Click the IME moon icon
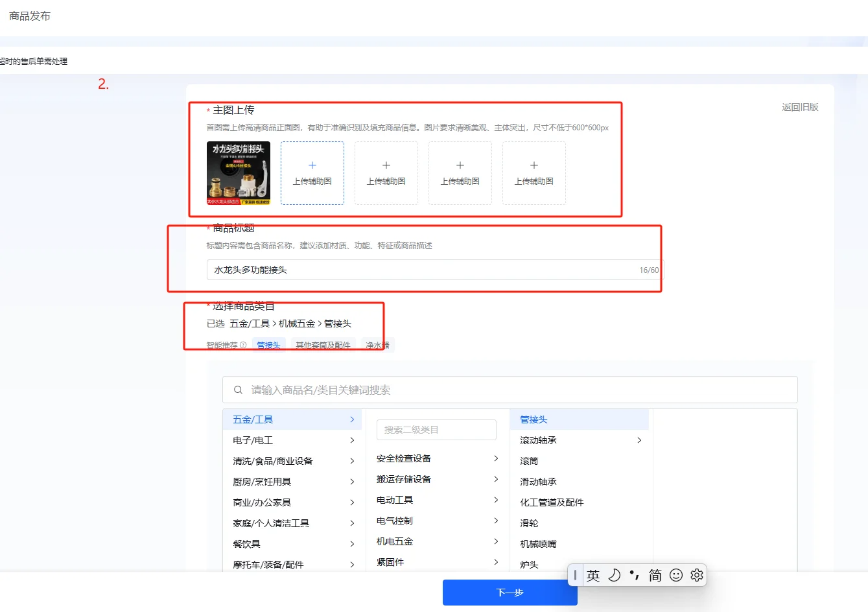Screen dimensions: 868x612 [x=614, y=575]
